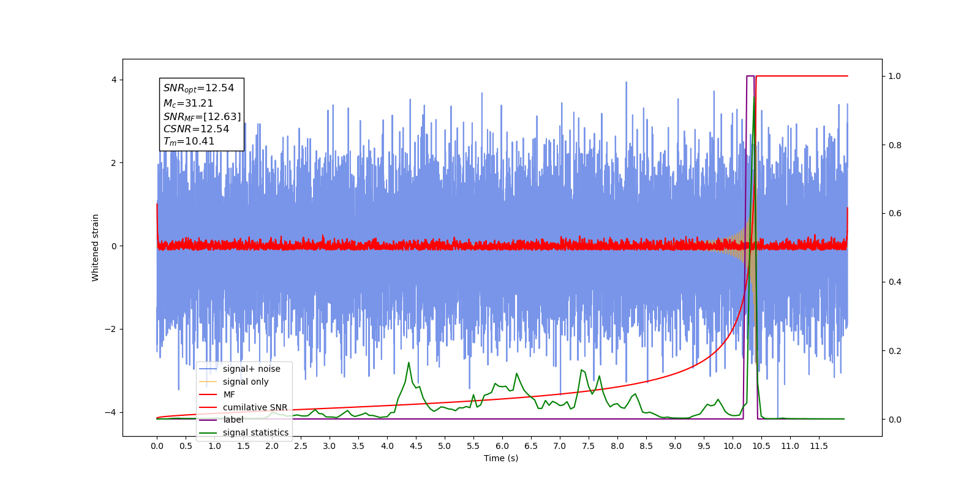Image resolution: width=980 pixels, height=490 pixels.
Task: Click the 2.5 tick on the time axis
Action: point(301,446)
